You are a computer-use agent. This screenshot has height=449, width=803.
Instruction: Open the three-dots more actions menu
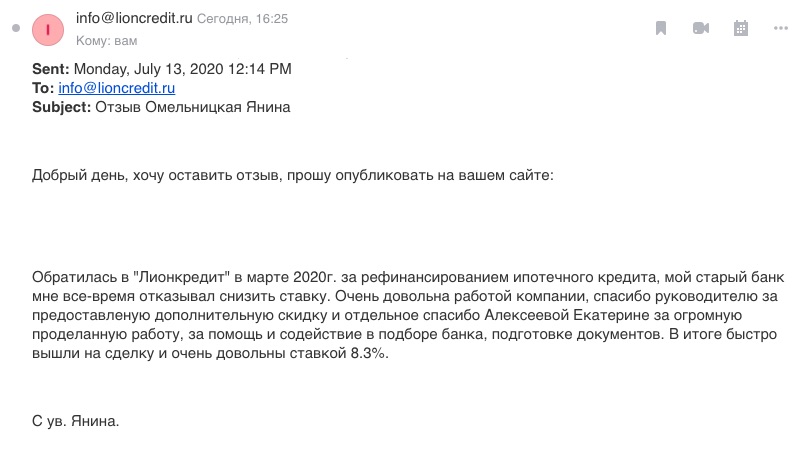pos(780,28)
